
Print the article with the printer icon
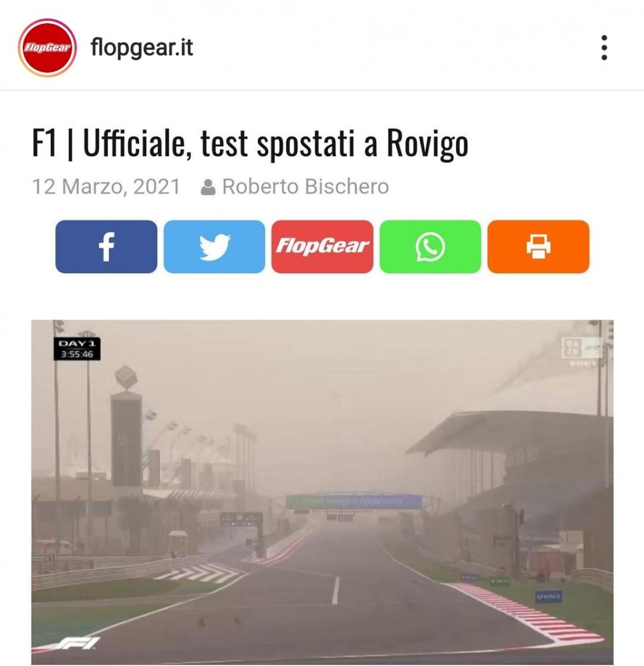538,246
